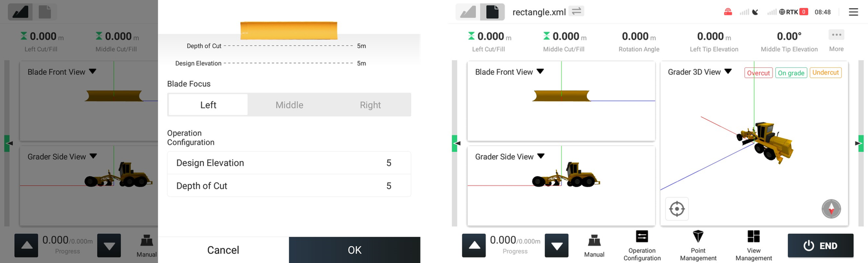868x263 pixels.
Task: Click the recenter target icon in the 3D view
Action: point(677,209)
